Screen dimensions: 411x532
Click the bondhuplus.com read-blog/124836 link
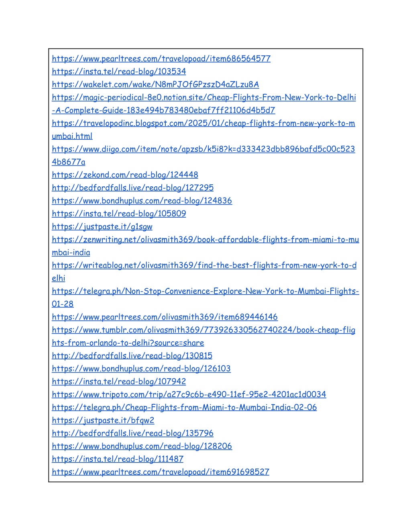[142, 201]
